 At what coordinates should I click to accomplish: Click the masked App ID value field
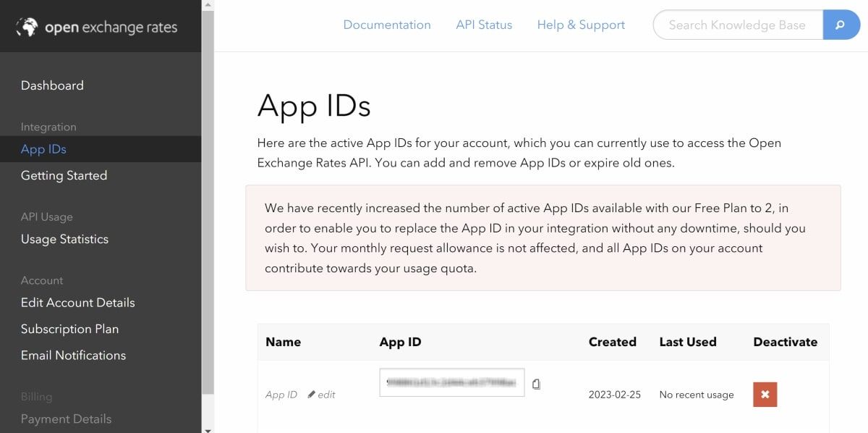tap(451, 382)
